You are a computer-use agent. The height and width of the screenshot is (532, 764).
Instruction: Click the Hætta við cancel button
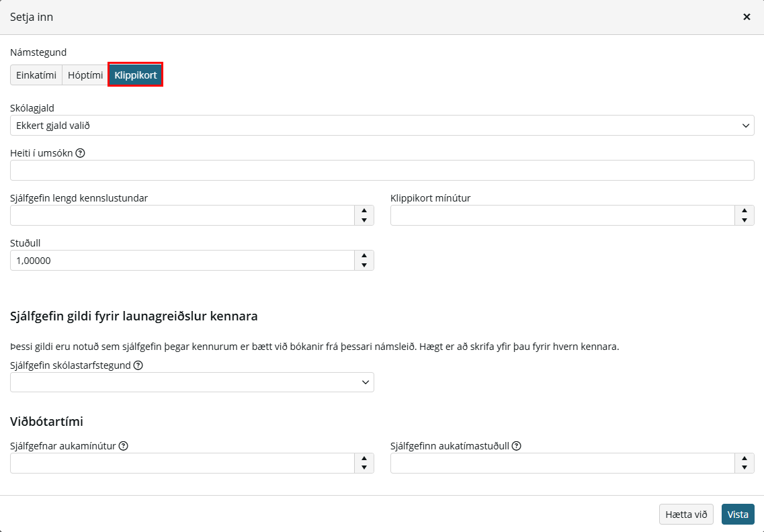686,515
